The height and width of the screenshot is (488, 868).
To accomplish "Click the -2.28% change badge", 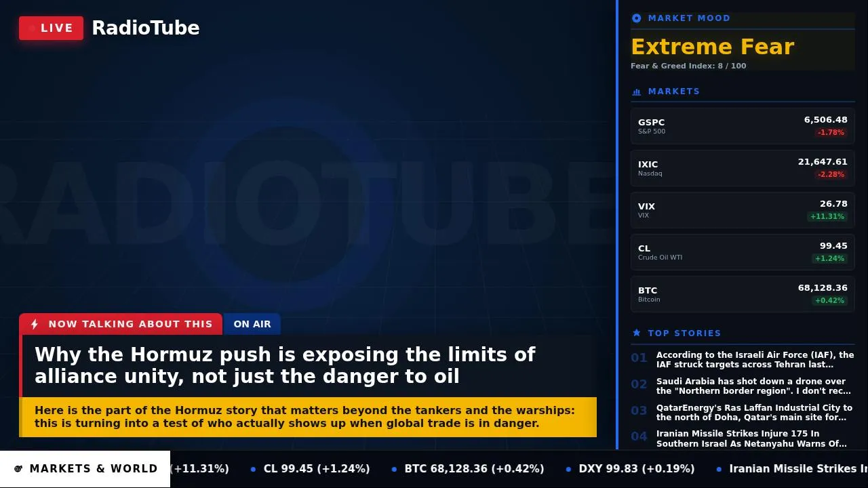I will coord(831,174).
